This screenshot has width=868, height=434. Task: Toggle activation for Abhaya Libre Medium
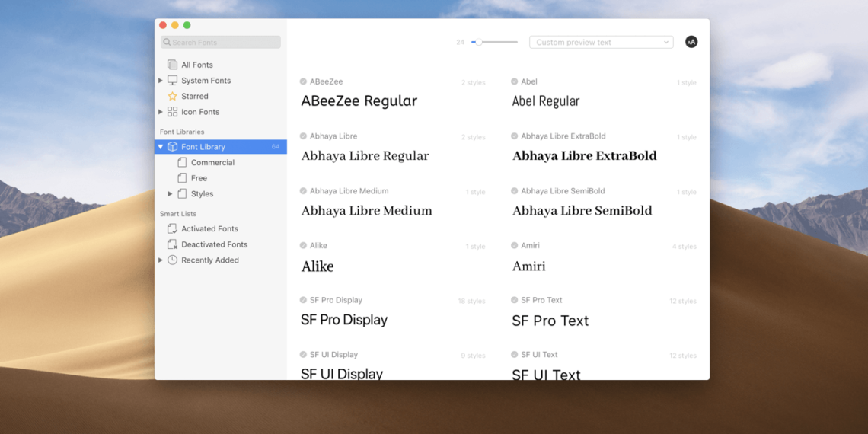click(303, 190)
